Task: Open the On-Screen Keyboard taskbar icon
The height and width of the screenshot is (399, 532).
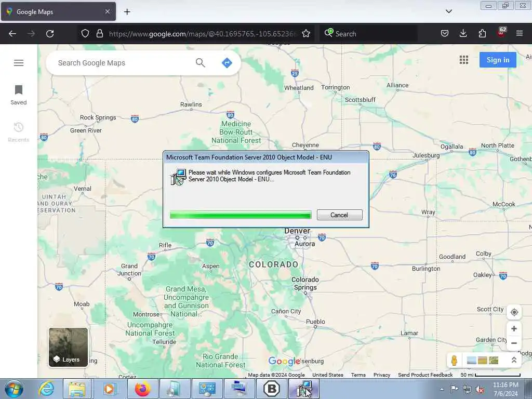Action: [x=240, y=389]
